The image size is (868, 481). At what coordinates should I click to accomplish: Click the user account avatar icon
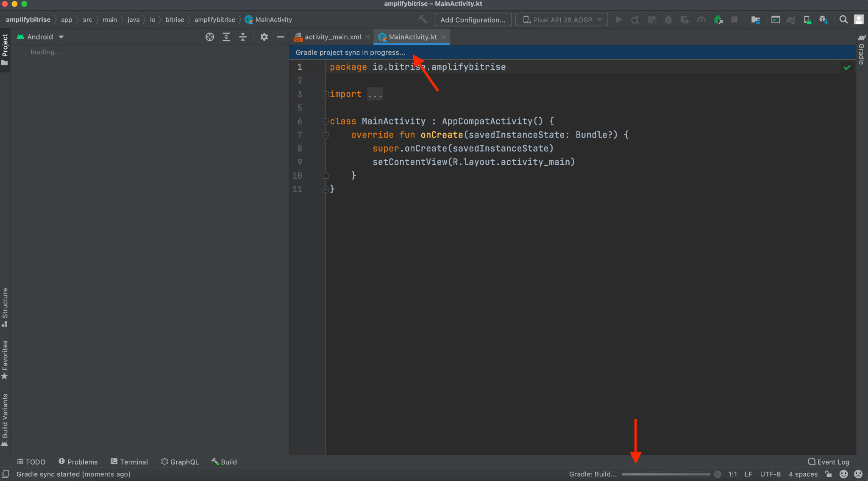coord(859,19)
